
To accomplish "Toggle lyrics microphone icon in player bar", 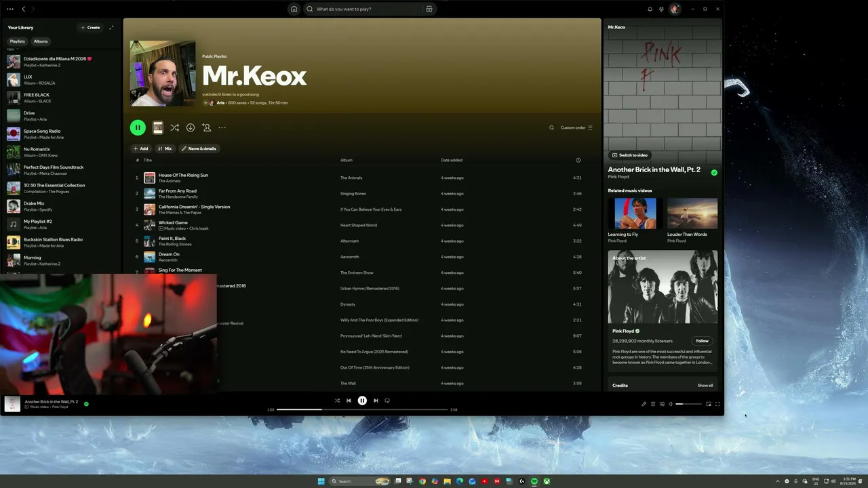I will point(644,404).
